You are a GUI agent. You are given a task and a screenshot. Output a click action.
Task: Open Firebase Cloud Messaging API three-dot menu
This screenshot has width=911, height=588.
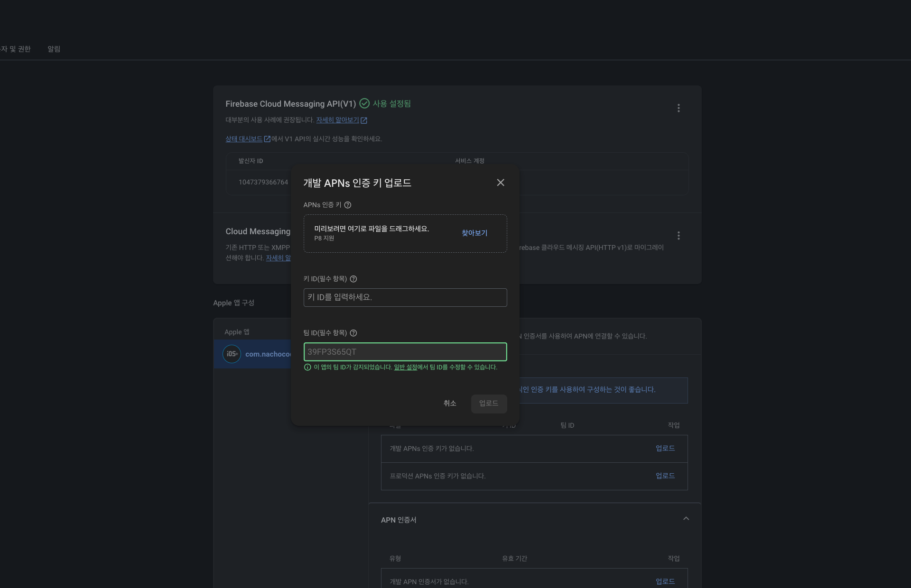678,108
